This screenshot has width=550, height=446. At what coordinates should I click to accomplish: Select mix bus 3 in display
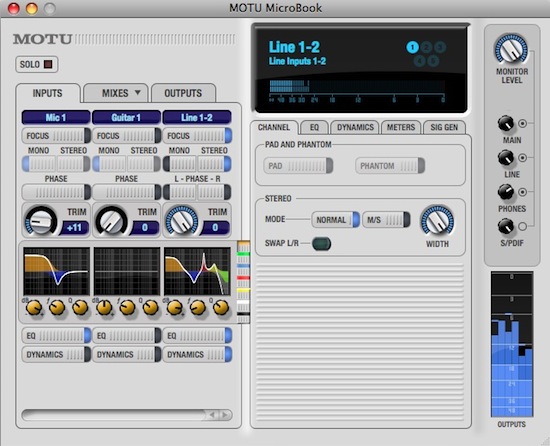tap(440, 47)
